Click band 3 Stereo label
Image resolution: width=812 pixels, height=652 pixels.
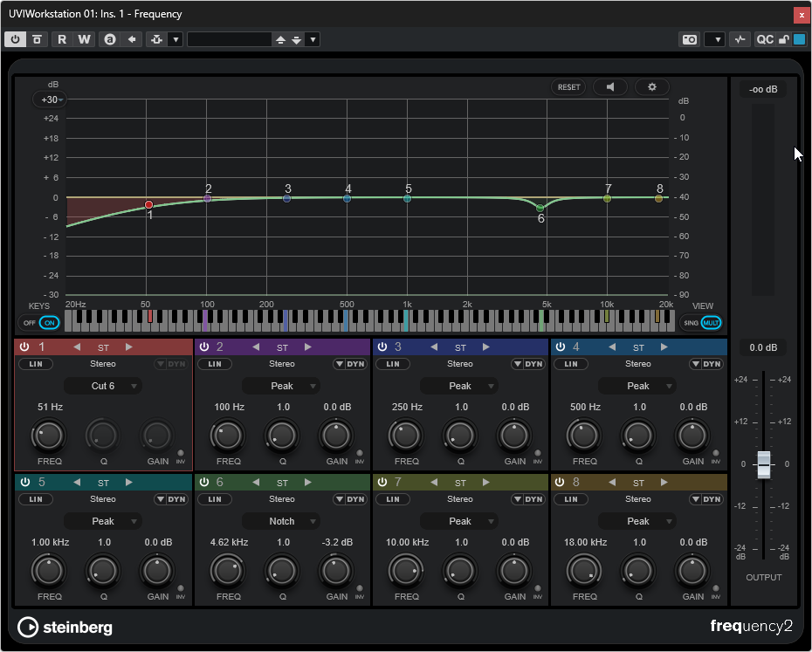pos(460,364)
